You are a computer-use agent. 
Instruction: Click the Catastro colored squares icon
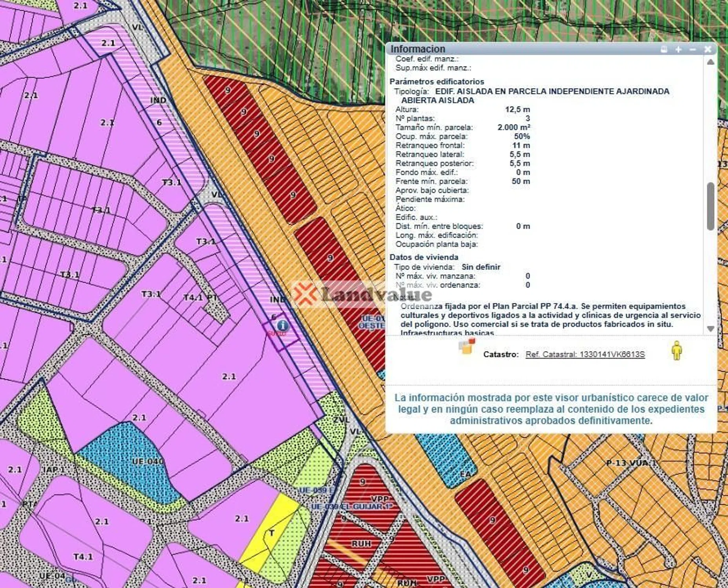pos(466,346)
